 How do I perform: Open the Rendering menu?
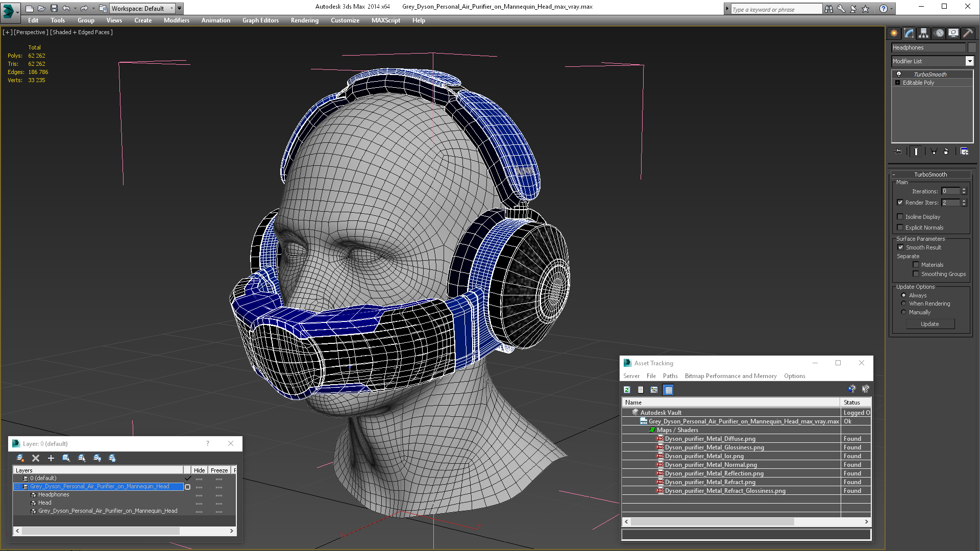coord(304,20)
